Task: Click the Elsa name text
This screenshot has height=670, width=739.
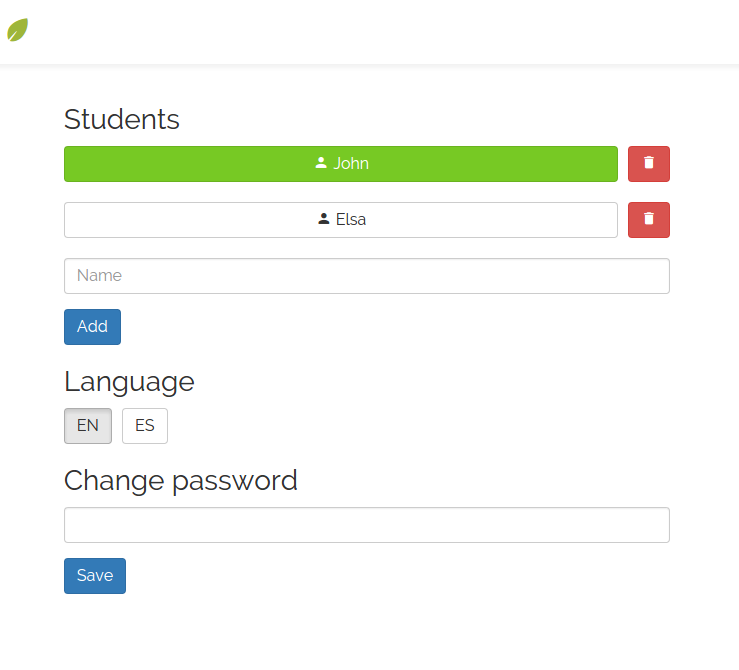Action: pos(351,220)
